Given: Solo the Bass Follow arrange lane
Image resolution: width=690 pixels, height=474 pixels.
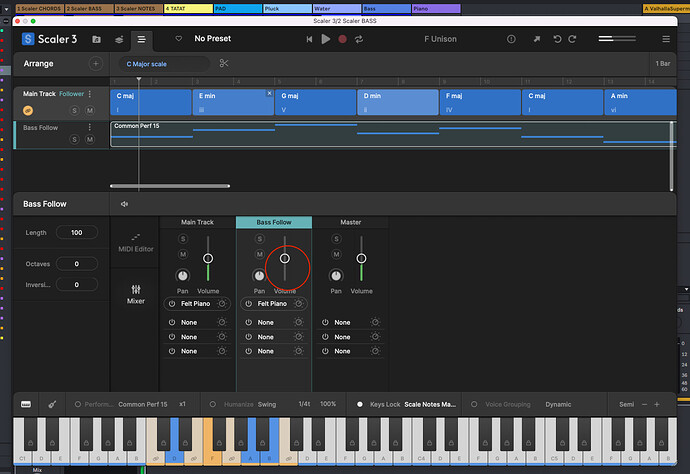Looking at the screenshot, I should [74, 140].
